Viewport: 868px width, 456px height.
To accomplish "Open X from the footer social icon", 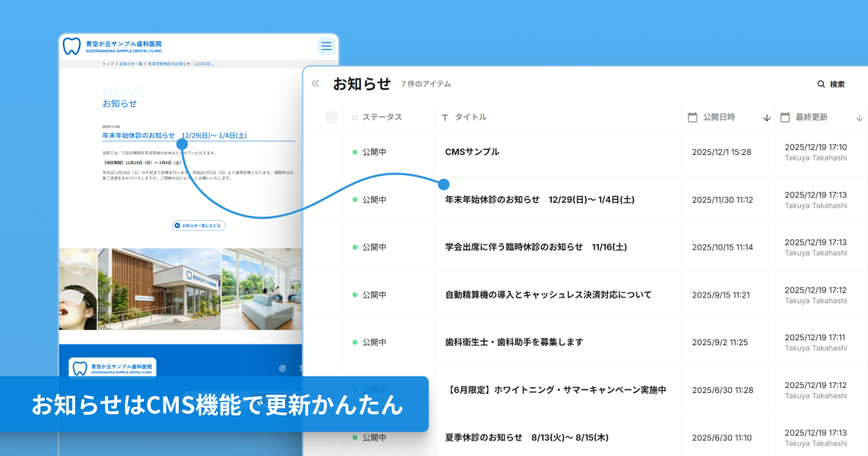I will pyautogui.click(x=302, y=367).
